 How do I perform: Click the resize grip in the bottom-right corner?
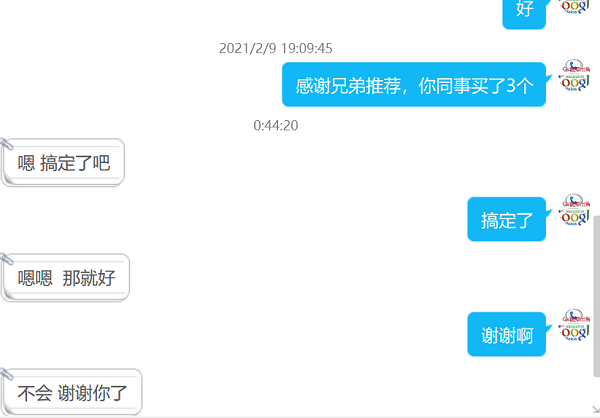[x=595, y=410]
